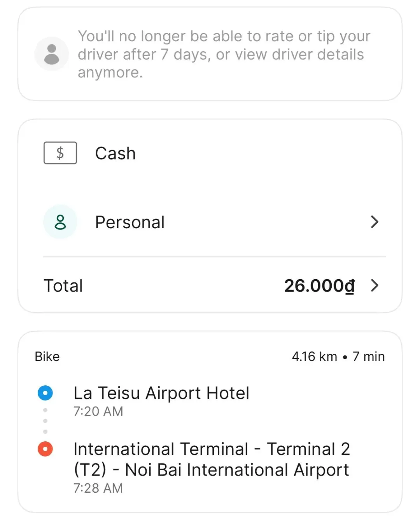Click the red drop-off location dot

point(45,449)
